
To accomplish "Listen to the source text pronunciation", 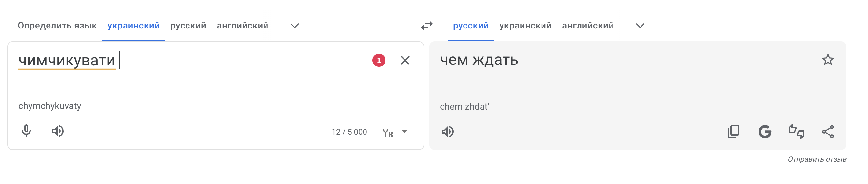I will (x=58, y=131).
